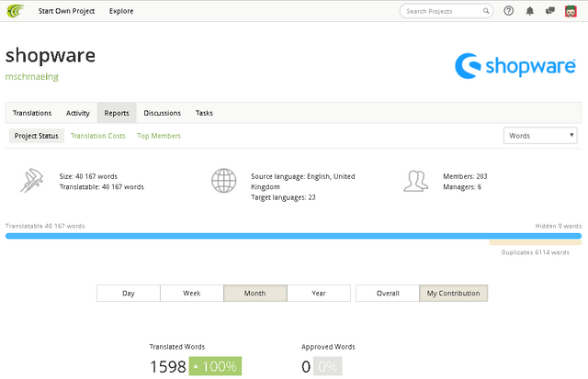The height and width of the screenshot is (379, 588).
Task: Click 'Members: 203' text
Action: point(465,176)
